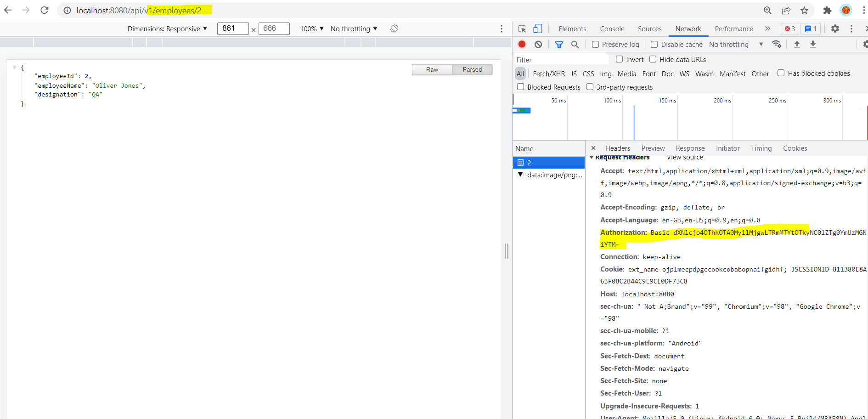Open the Response tab
868x419 pixels.
pos(690,148)
